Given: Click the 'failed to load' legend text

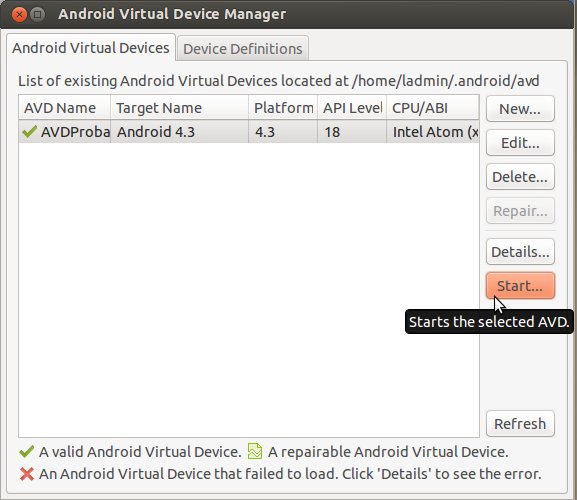Looking at the screenshot, I should [290, 474].
